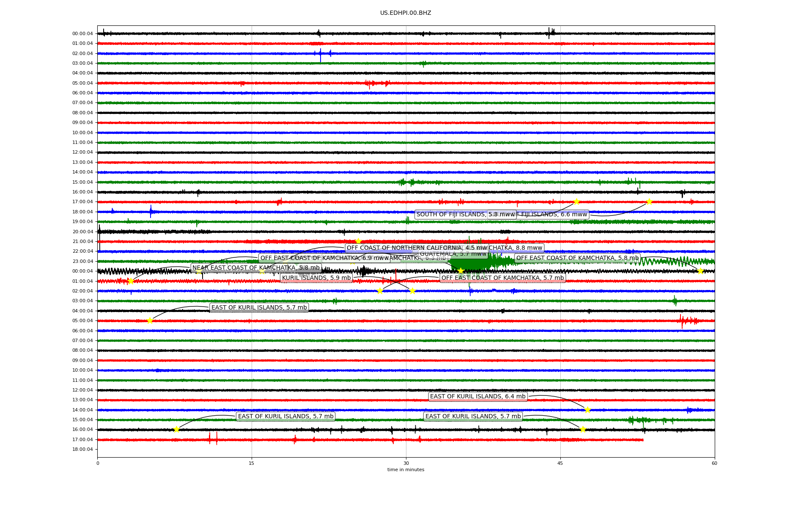Click the GUATEMALA, 5.7 mww annotation
This screenshot has width=812, height=508.
[453, 254]
